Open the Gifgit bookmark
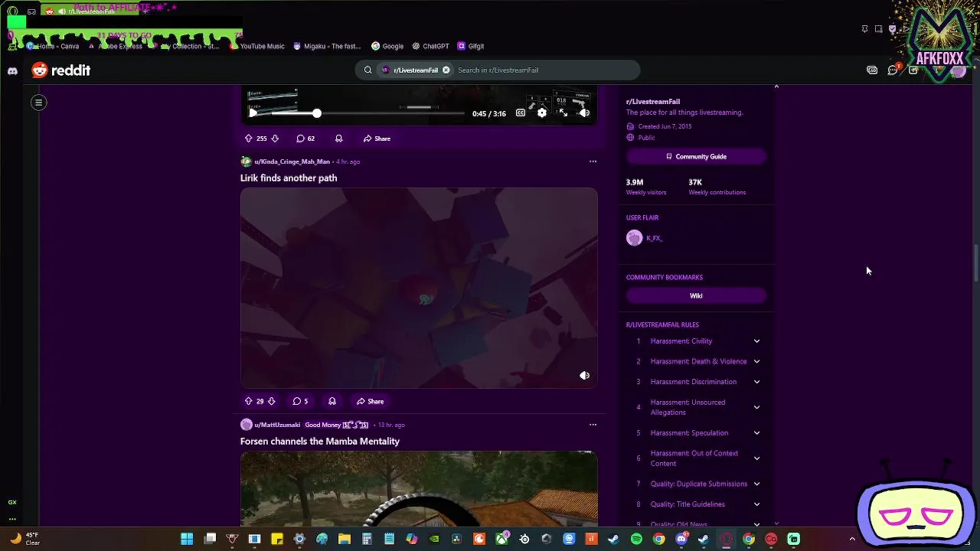The height and width of the screenshot is (551, 980). [x=471, y=46]
